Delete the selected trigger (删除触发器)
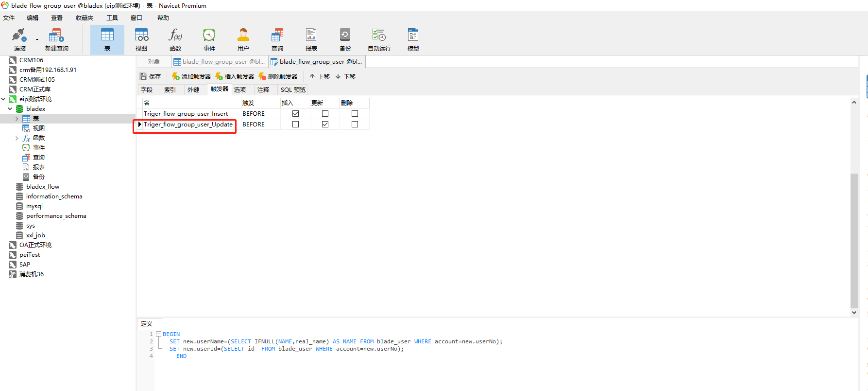 coord(278,76)
